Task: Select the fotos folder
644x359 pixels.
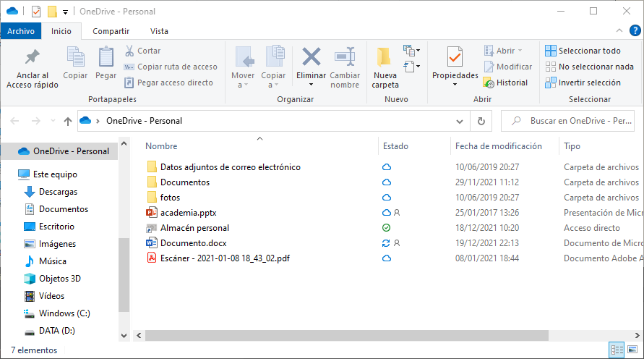Action: click(163, 198)
